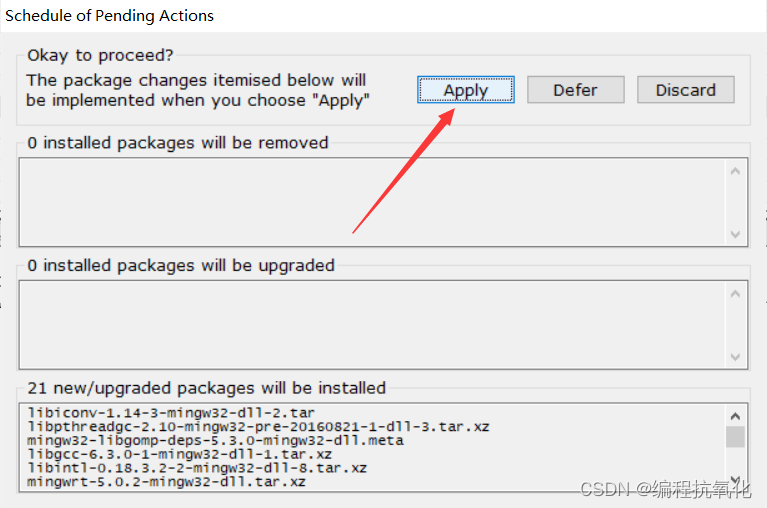Screen dimensions: 767x508
Task: Discard the pending package changes
Action: (685, 90)
